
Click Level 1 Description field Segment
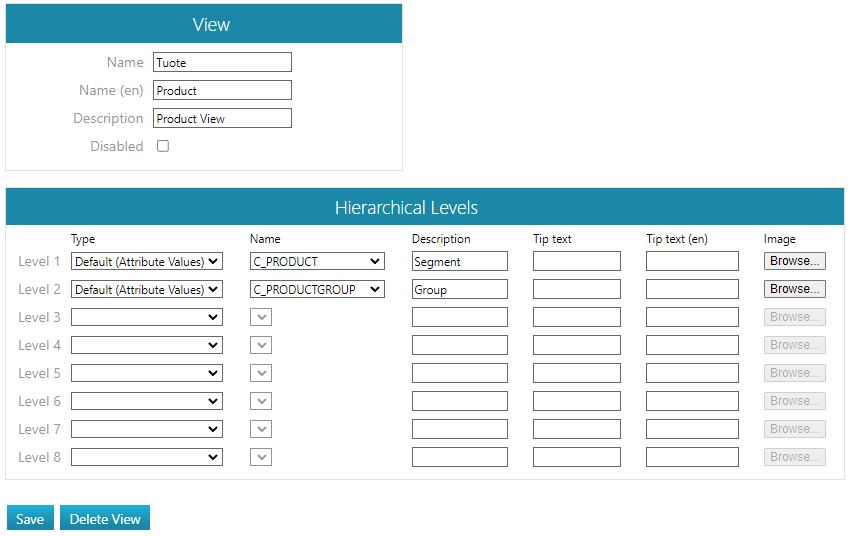click(459, 261)
